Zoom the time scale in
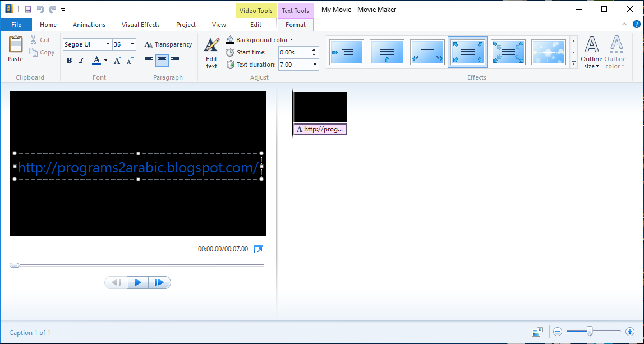Screen dimensions: 644x344 [629, 331]
